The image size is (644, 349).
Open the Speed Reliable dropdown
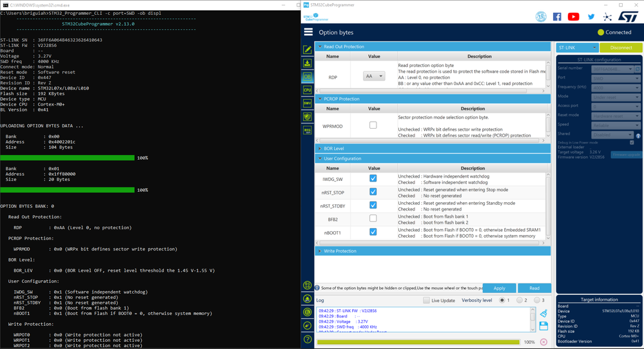[616, 126]
